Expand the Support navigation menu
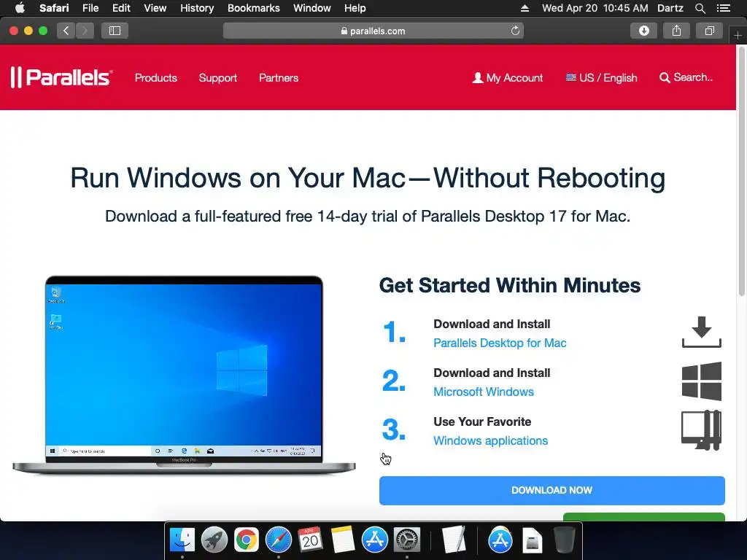The image size is (747, 560). (x=217, y=77)
